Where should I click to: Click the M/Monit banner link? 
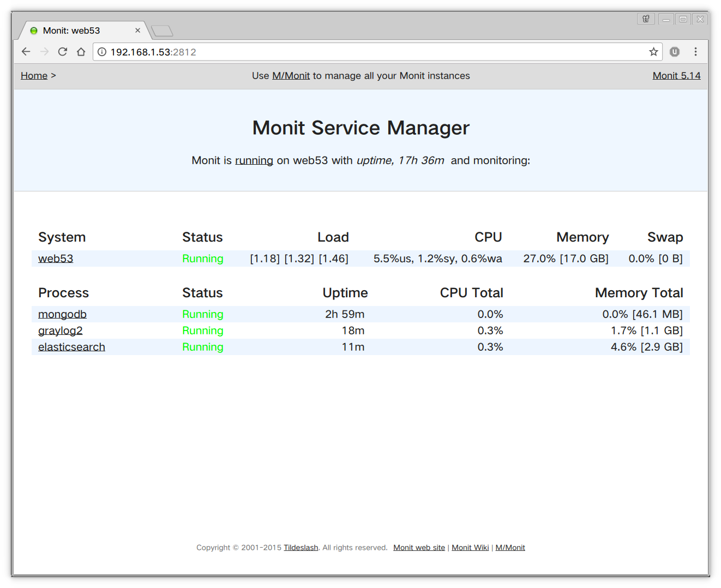coord(291,75)
